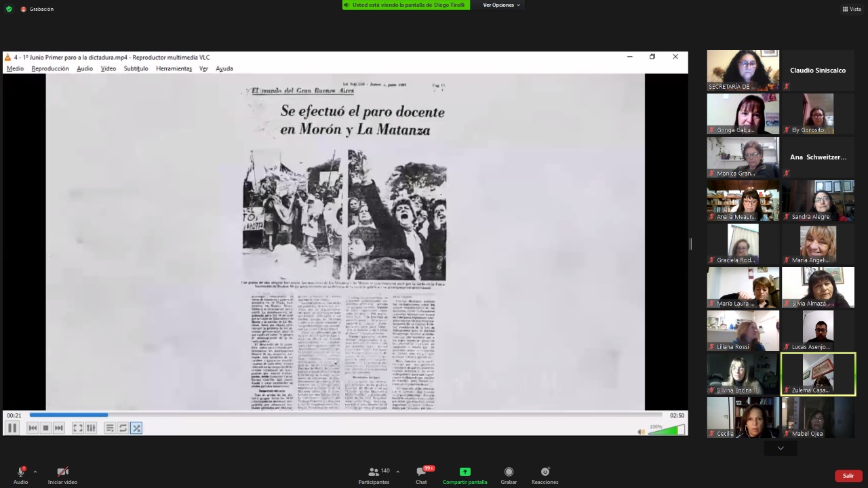Click the VLC stop playback button
Viewport: 868px width, 488px height.
(46, 428)
